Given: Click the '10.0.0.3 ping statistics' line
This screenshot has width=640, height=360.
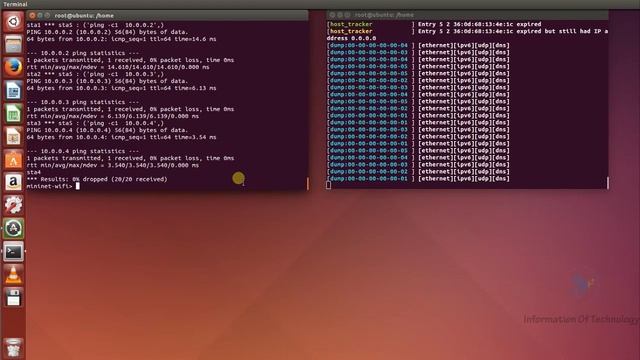Looking at the screenshot, I should (x=83, y=102).
